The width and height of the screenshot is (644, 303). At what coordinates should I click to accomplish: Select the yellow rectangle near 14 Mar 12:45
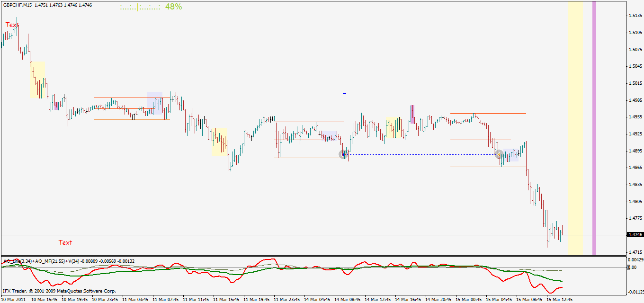394,128
